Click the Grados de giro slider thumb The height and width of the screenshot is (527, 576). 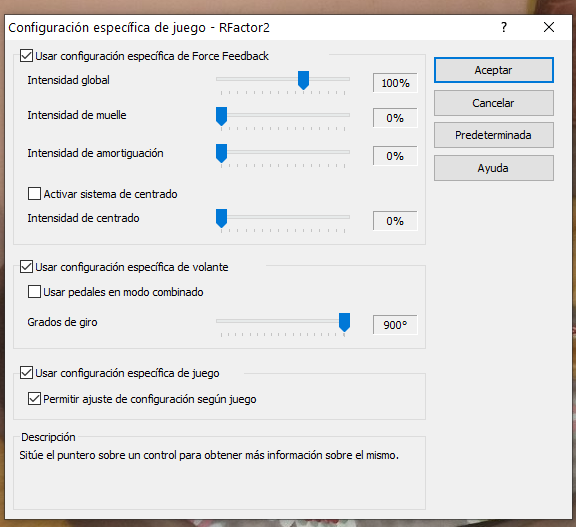[x=344, y=322]
